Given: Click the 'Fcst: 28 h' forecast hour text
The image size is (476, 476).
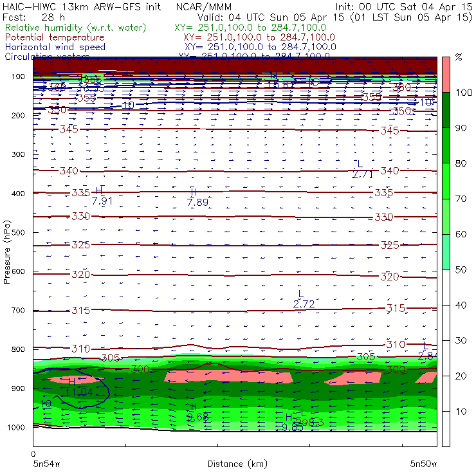Looking at the screenshot, I should (x=33, y=17).
